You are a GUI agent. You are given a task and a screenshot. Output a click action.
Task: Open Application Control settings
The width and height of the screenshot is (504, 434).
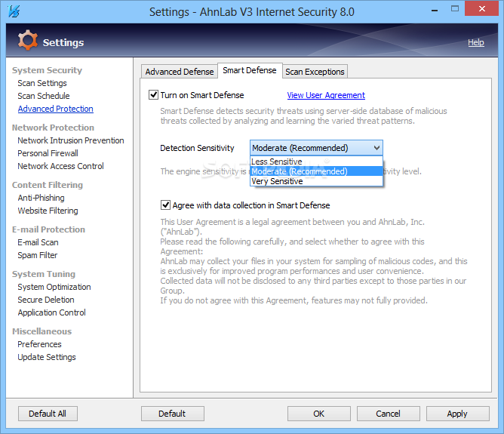coord(51,312)
